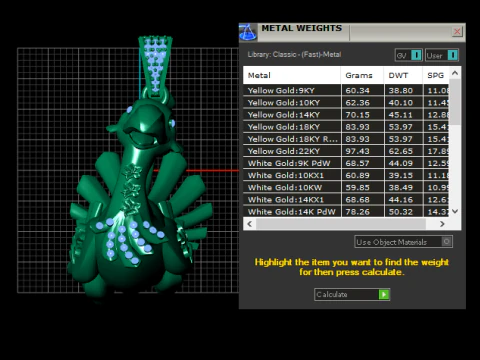Screen dimensions: 480x360
Task: Click the horizontal scroll left arrow
Action: coord(250,224)
